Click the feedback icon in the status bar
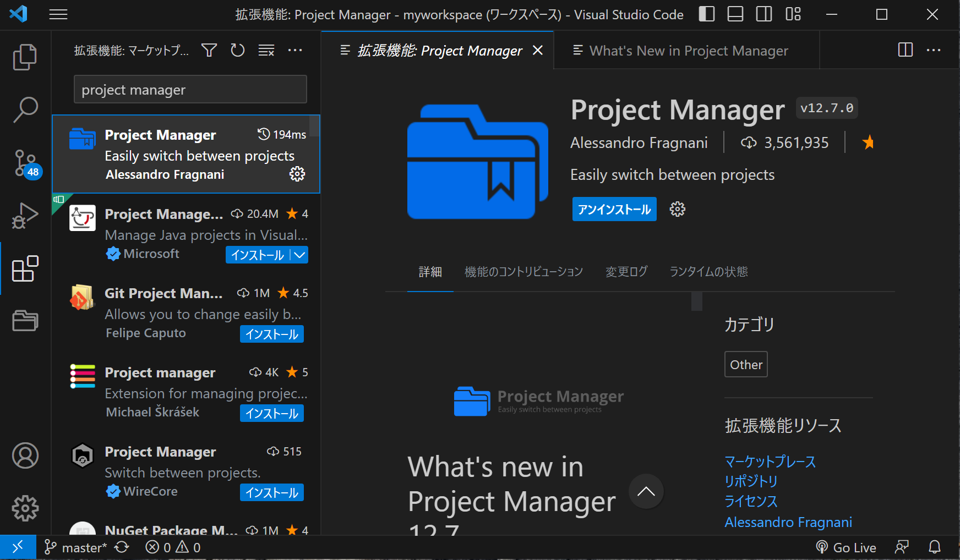The width and height of the screenshot is (960, 560). pos(902,547)
